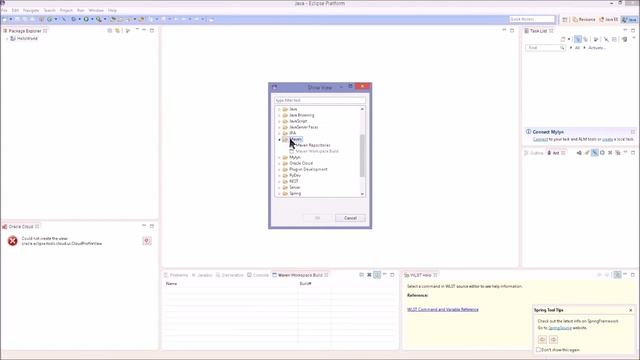640x360 pixels.
Task: Click the create local task link
Action: tap(607, 140)
